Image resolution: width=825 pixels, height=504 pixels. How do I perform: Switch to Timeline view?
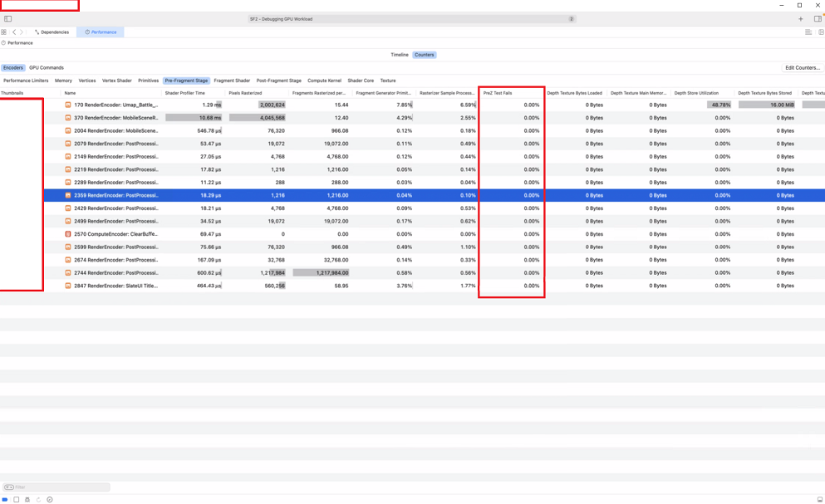(400, 55)
